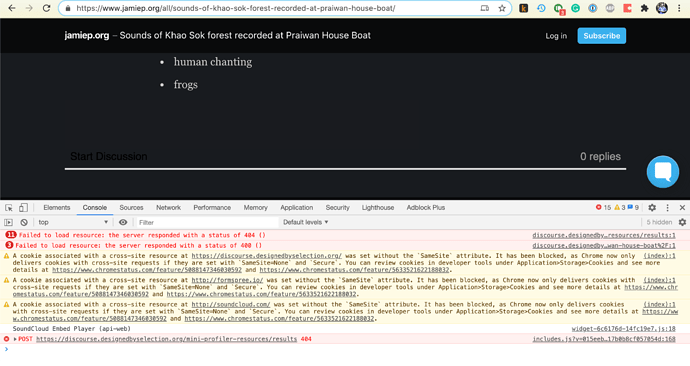Open source link for the 404 error

point(604,235)
